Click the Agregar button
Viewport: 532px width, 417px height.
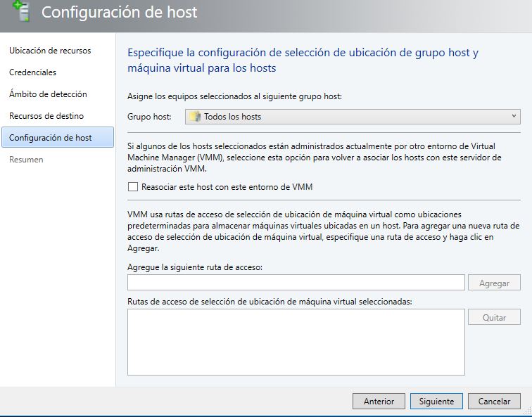click(494, 283)
